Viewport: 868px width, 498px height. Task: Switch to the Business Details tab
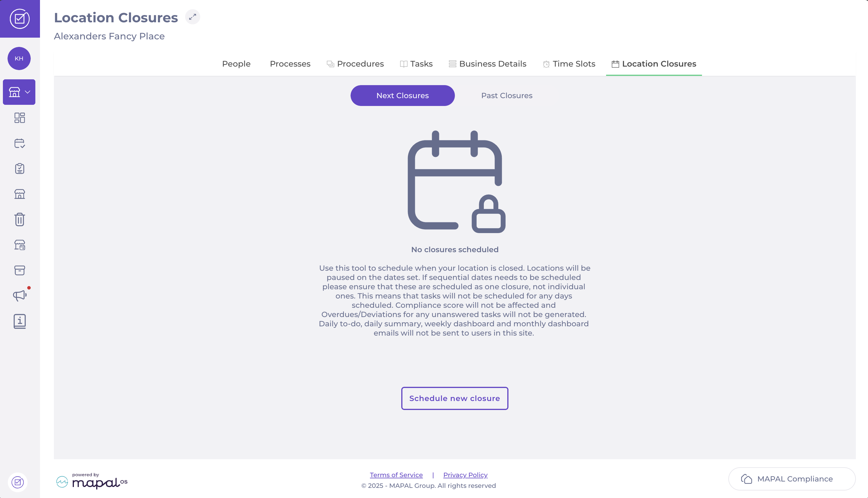[x=487, y=64]
